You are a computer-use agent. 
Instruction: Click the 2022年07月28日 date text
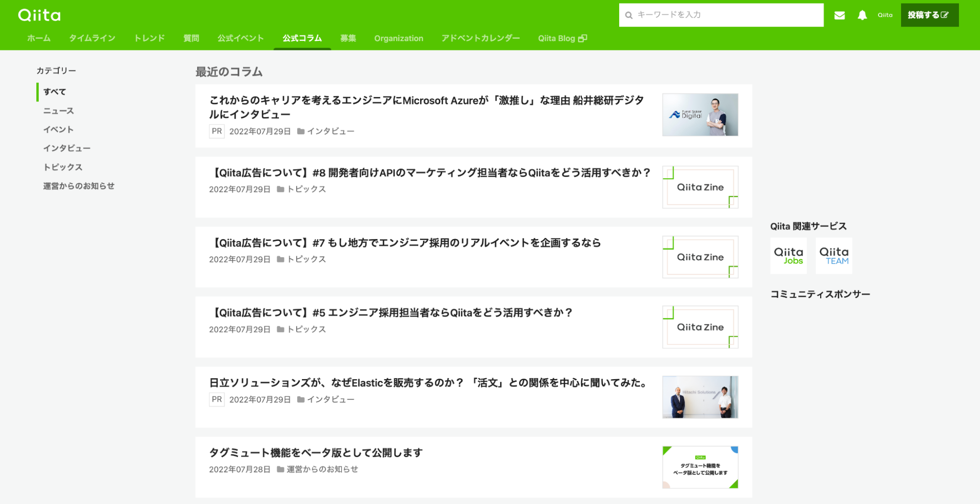point(240,469)
